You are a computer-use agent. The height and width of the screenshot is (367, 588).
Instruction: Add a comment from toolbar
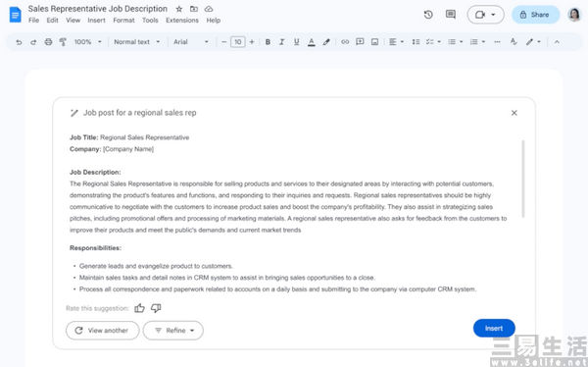360,42
